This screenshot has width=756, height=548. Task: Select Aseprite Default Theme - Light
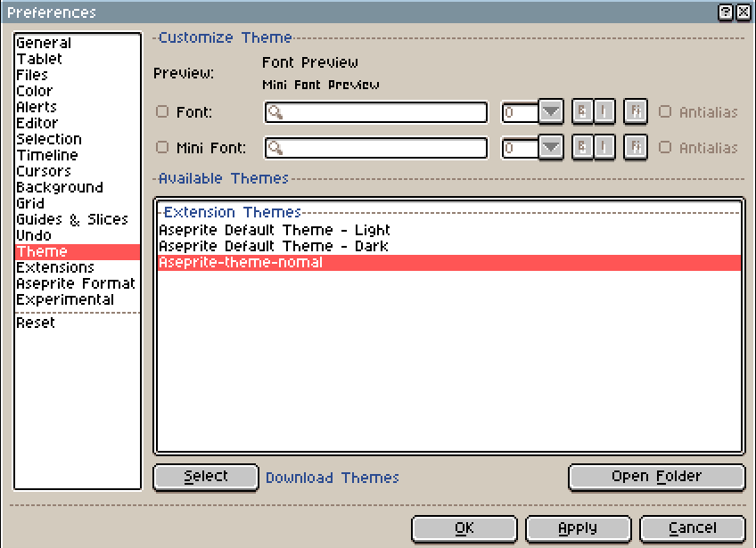coord(449,231)
